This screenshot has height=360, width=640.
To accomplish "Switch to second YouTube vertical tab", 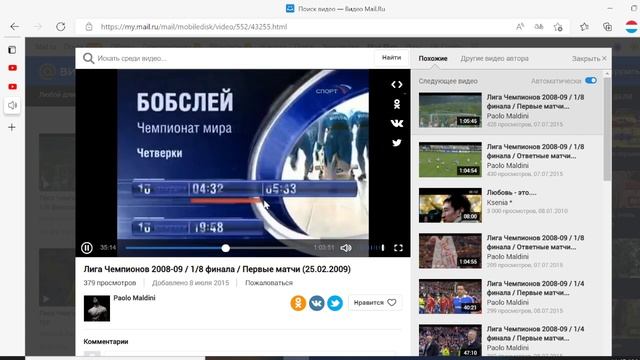I will (12, 87).
